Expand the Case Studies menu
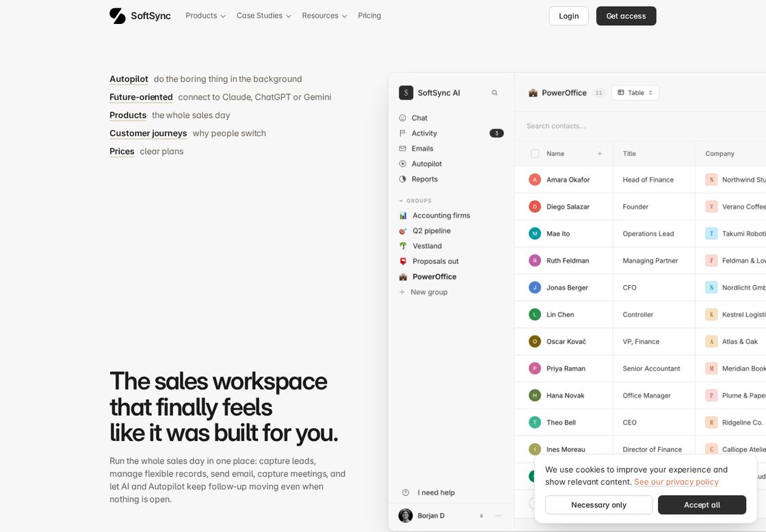766x532 pixels. click(x=264, y=16)
